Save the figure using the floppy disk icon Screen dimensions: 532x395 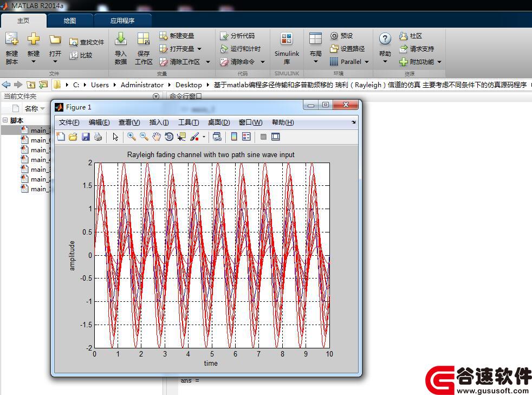coord(86,137)
